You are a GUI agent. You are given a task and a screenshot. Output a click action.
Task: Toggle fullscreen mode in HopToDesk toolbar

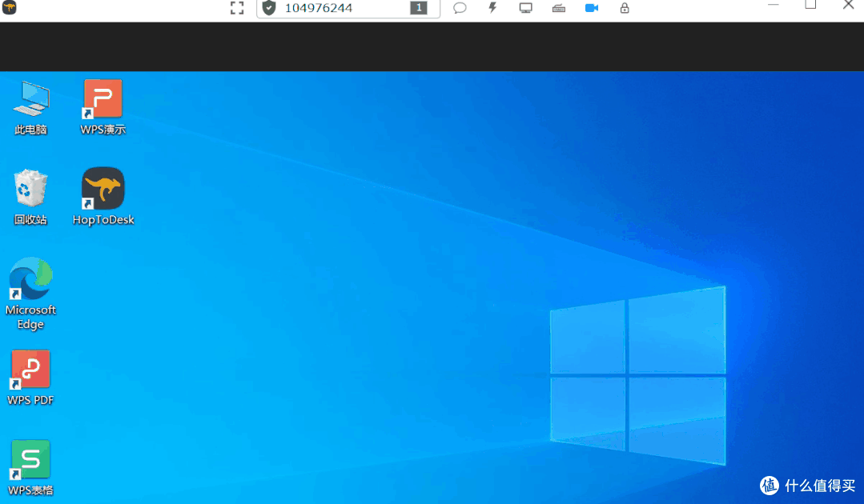pyautogui.click(x=237, y=8)
